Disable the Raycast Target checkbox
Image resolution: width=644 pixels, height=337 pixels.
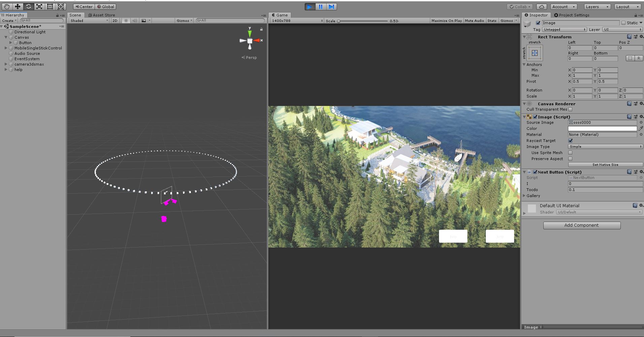coord(570,141)
